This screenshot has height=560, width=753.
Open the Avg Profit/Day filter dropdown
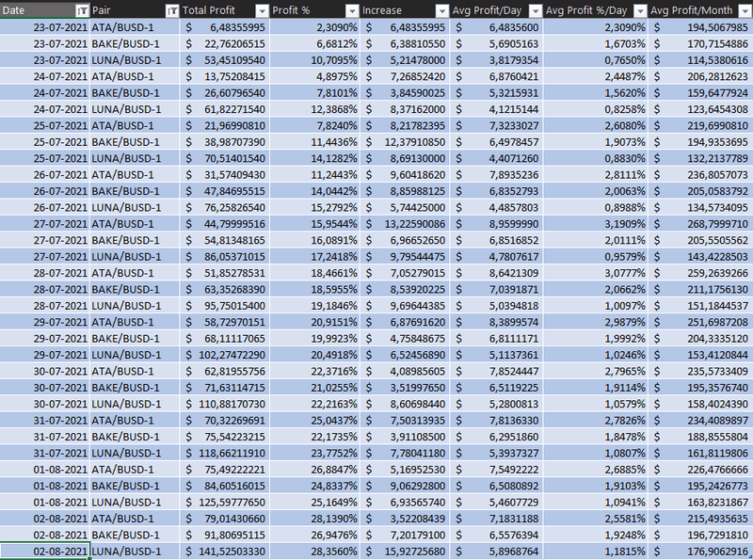pyautogui.click(x=535, y=10)
